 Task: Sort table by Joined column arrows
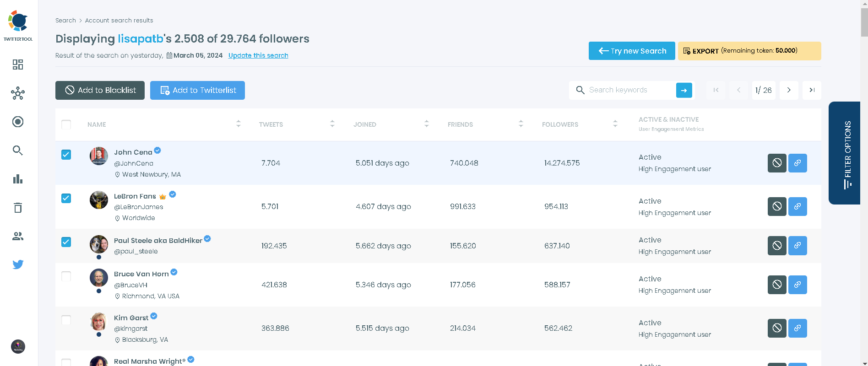427,124
